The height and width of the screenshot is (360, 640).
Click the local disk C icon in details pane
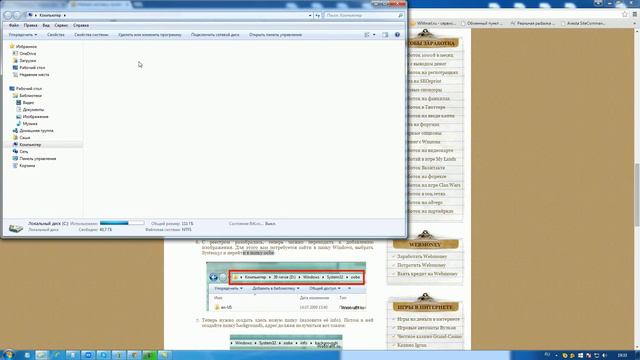(16, 227)
